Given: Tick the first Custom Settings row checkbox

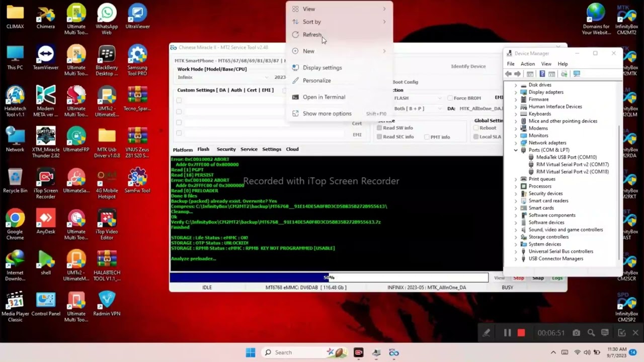Looking at the screenshot, I should (x=179, y=100).
